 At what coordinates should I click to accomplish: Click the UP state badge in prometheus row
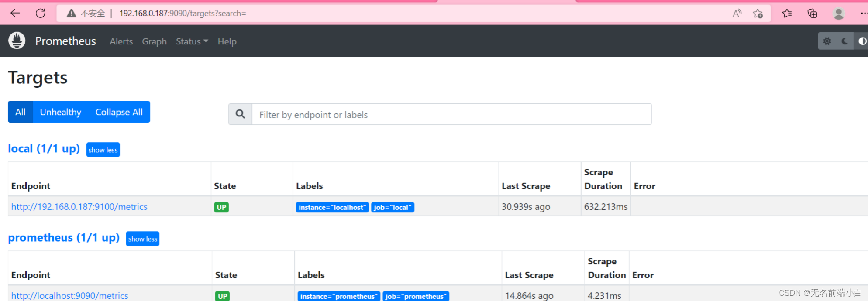(x=223, y=296)
